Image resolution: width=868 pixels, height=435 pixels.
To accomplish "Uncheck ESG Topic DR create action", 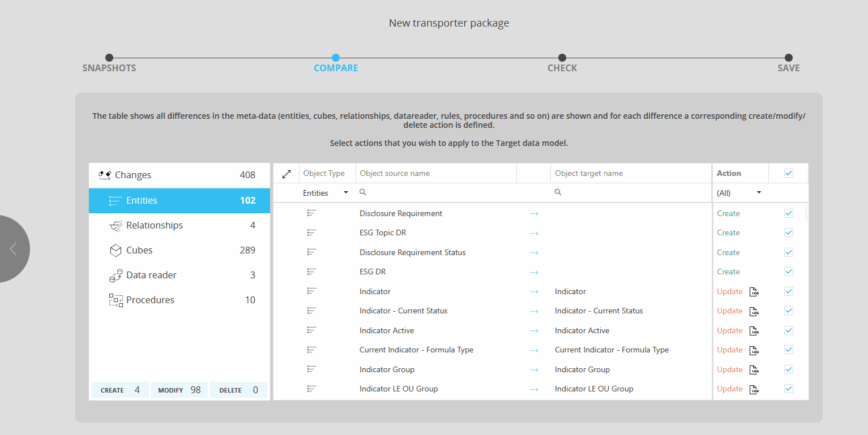I will click(788, 232).
